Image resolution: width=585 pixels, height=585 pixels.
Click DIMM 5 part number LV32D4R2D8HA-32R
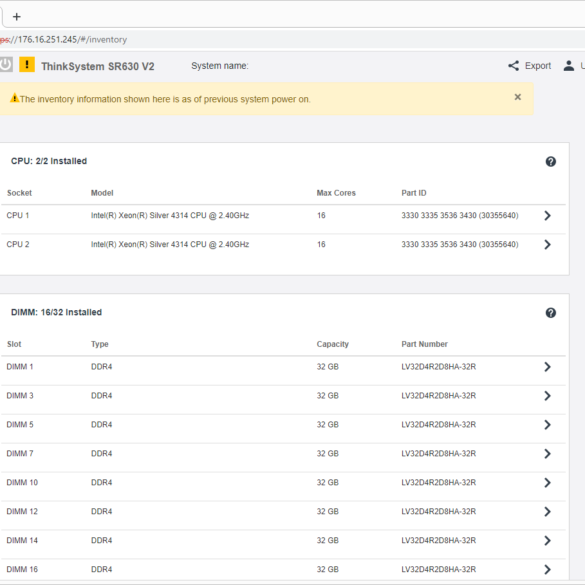[438, 425]
